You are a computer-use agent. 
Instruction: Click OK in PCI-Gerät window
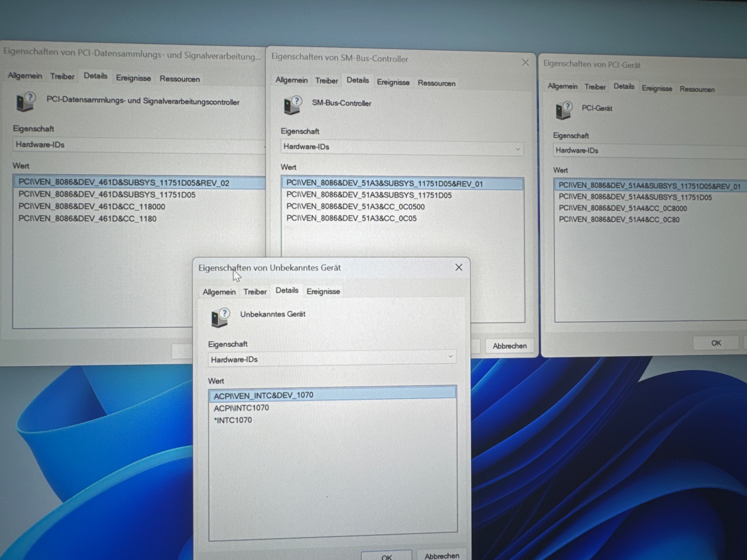(x=716, y=343)
